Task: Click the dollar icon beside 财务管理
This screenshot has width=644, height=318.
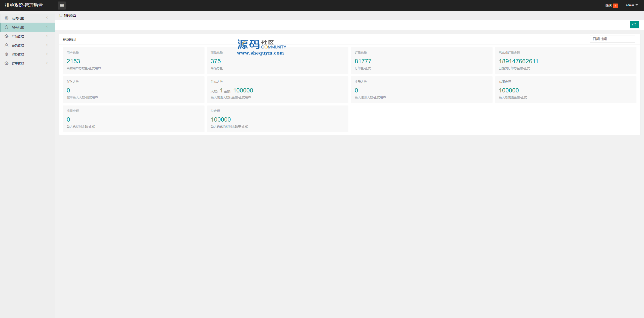Action: tap(7, 54)
